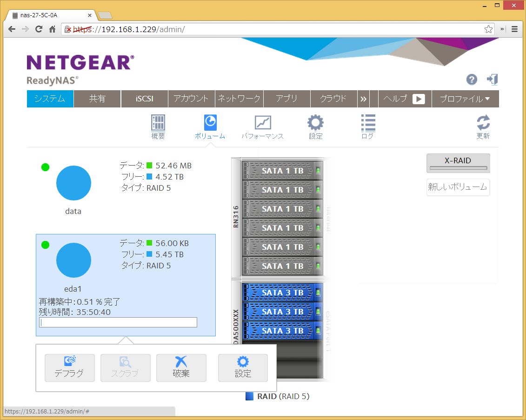Image resolution: width=526 pixels, height=420 pixels.
Task: Click the help question mark icon
Action: click(472, 80)
